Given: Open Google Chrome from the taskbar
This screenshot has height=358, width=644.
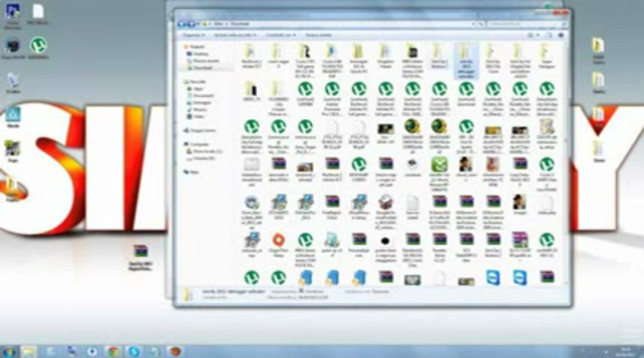Looking at the screenshot, I should pos(112,352).
